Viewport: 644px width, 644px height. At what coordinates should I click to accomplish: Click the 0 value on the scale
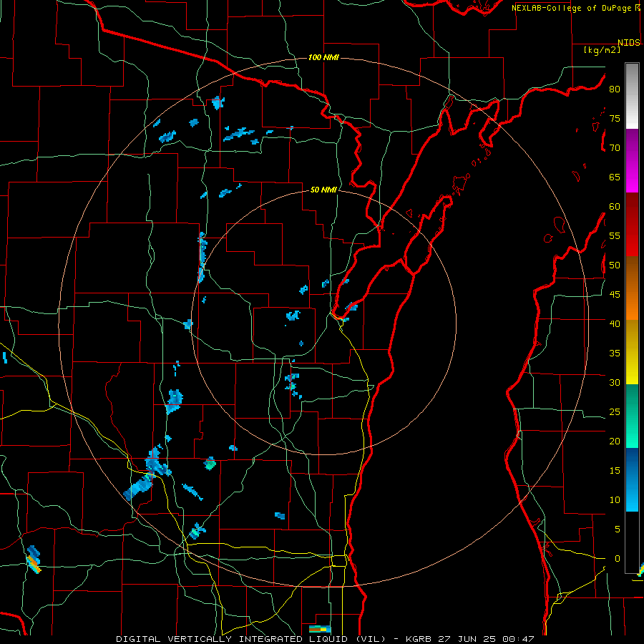618,559
